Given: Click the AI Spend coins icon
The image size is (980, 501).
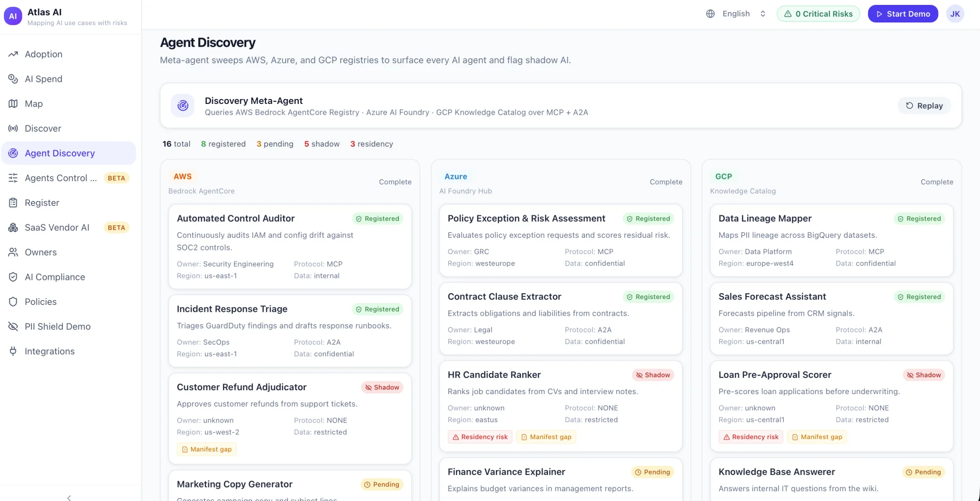Looking at the screenshot, I should pyautogui.click(x=13, y=79).
